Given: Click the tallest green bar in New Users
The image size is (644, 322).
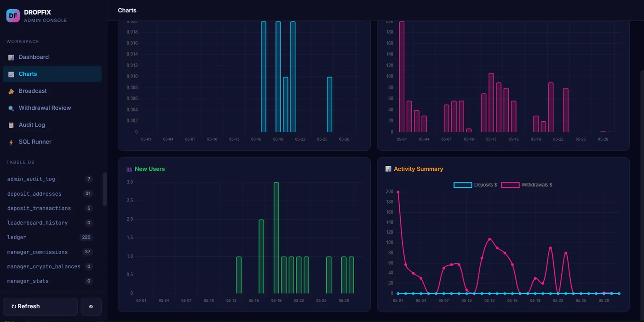Looking at the screenshot, I should pyautogui.click(x=276, y=238).
